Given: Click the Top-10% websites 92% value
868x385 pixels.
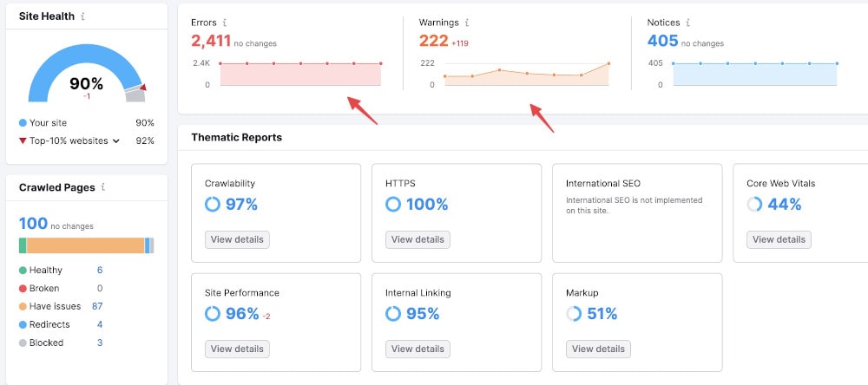Looking at the screenshot, I should click(x=145, y=141).
